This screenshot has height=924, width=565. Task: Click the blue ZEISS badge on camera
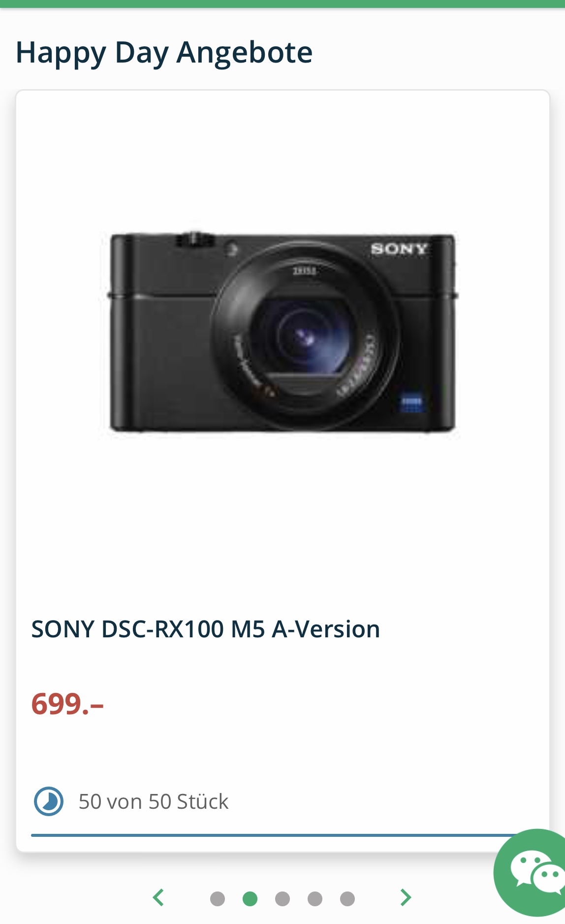(x=411, y=403)
